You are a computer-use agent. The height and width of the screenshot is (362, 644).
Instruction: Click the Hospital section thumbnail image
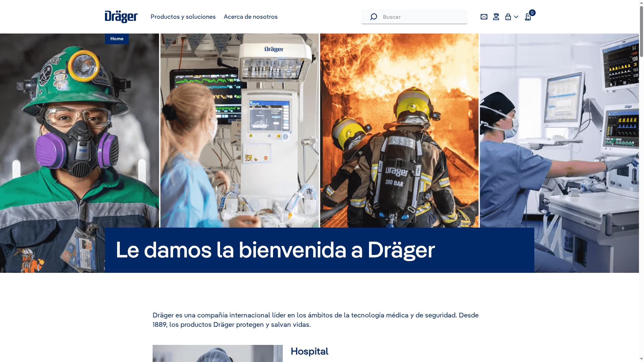click(217, 354)
